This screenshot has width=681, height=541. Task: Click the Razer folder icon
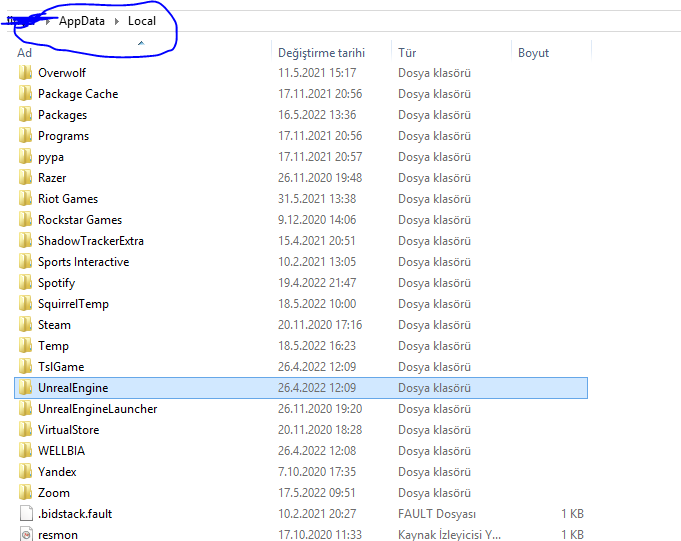26,178
